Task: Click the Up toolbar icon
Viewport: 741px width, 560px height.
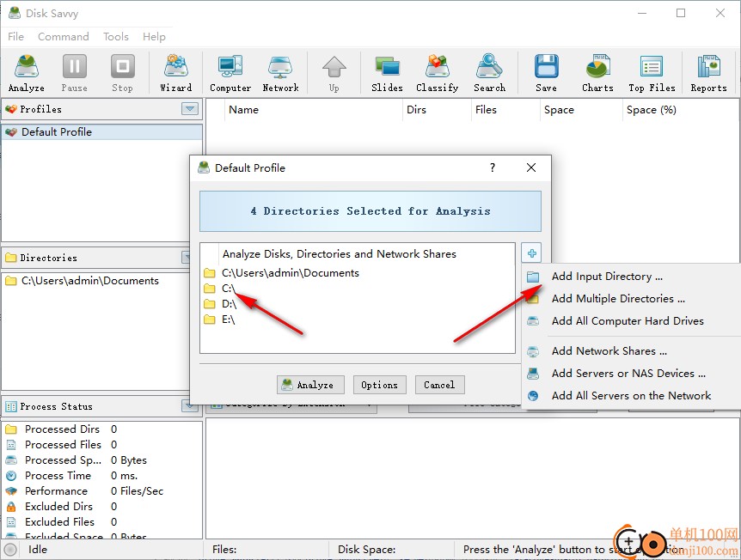Action: coord(334,73)
